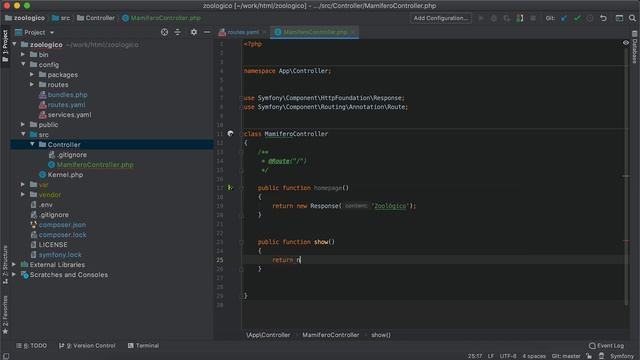
Task: Collapse the zoologico root folder
Action: (x=15, y=44)
